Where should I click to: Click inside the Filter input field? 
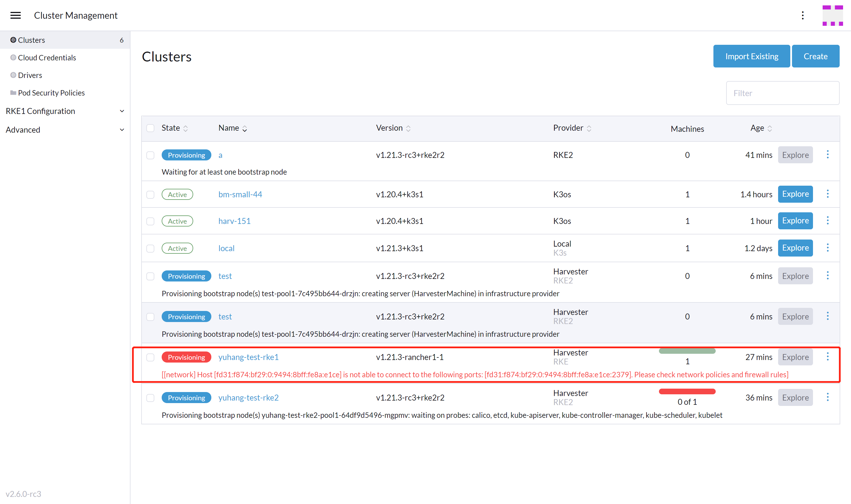(x=783, y=93)
